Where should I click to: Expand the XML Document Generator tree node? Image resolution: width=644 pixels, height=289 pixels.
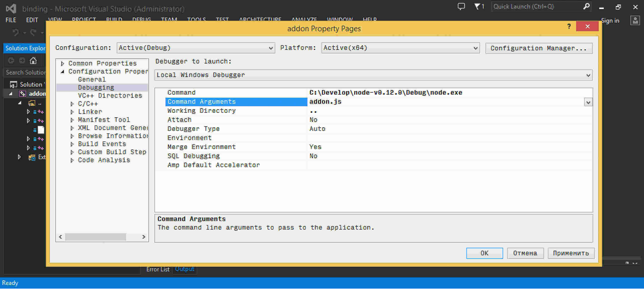72,128
